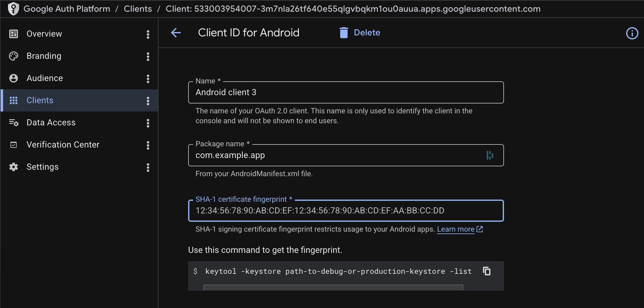Select Data Access in the sidebar
Viewport: 644px width, 308px height.
tap(79, 123)
